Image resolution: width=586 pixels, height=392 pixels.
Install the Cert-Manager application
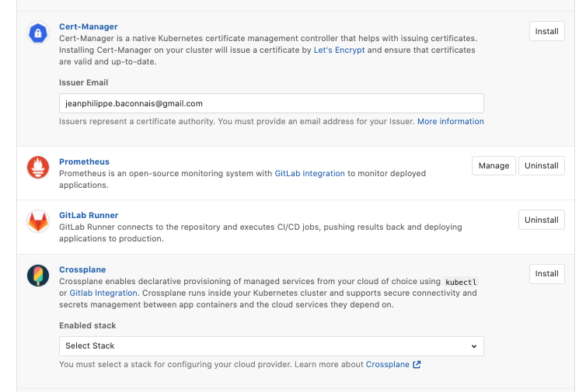(x=547, y=32)
